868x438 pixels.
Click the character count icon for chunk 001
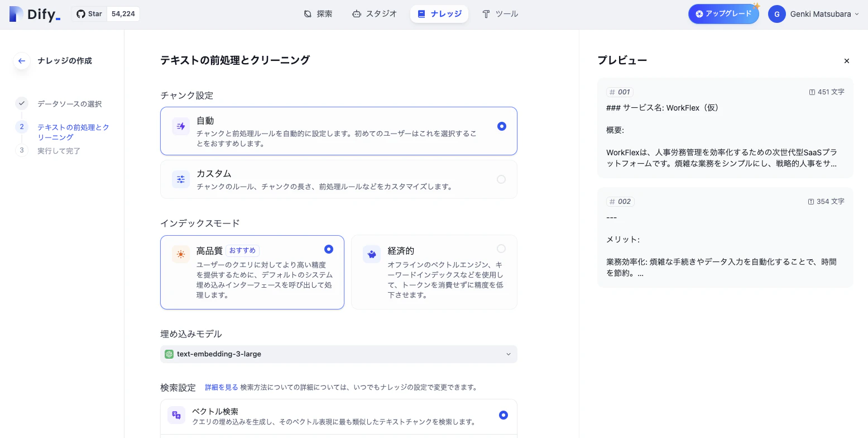[x=812, y=92]
